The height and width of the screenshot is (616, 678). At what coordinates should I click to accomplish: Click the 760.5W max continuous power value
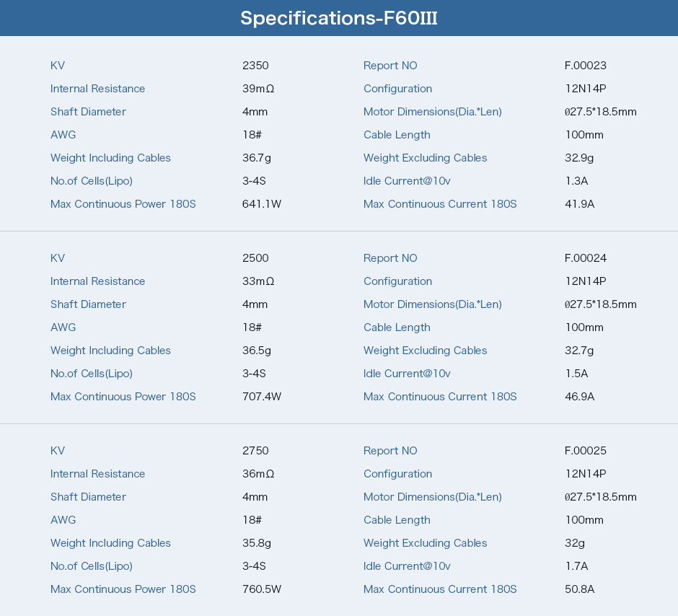click(x=262, y=589)
